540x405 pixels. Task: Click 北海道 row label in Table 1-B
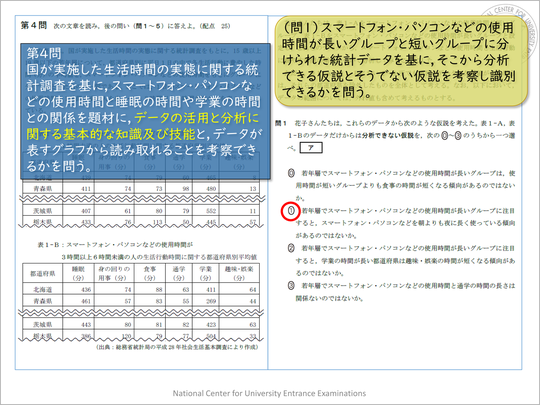(42, 289)
